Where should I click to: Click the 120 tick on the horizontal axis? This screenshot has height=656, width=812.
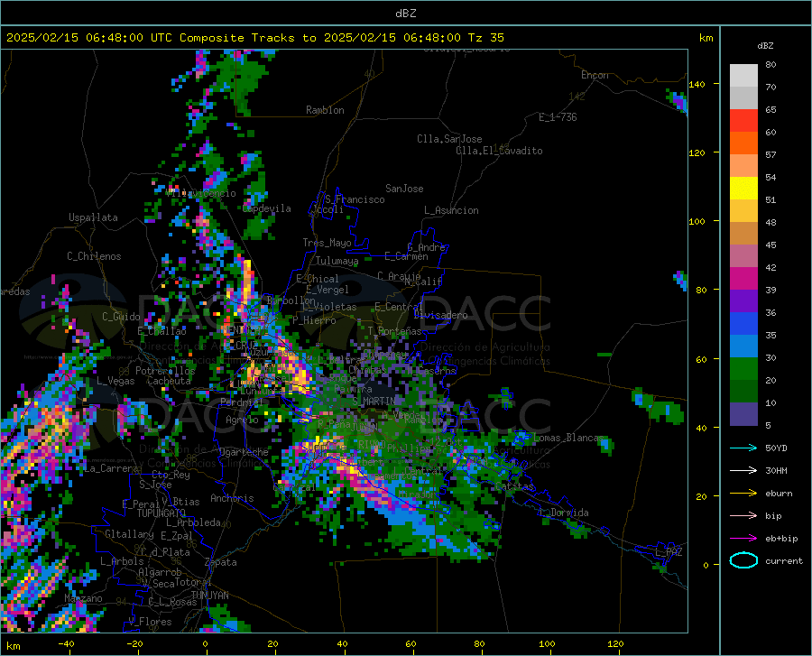pos(615,643)
